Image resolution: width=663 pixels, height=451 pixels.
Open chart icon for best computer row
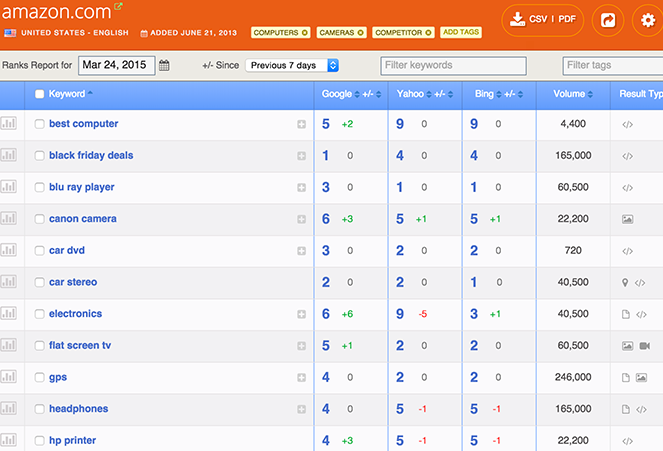(x=8, y=123)
